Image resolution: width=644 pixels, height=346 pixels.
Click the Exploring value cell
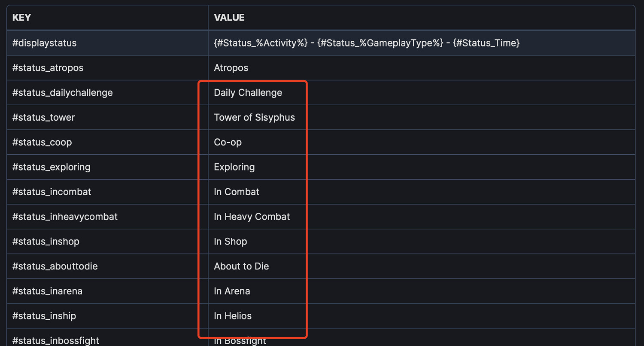(234, 167)
